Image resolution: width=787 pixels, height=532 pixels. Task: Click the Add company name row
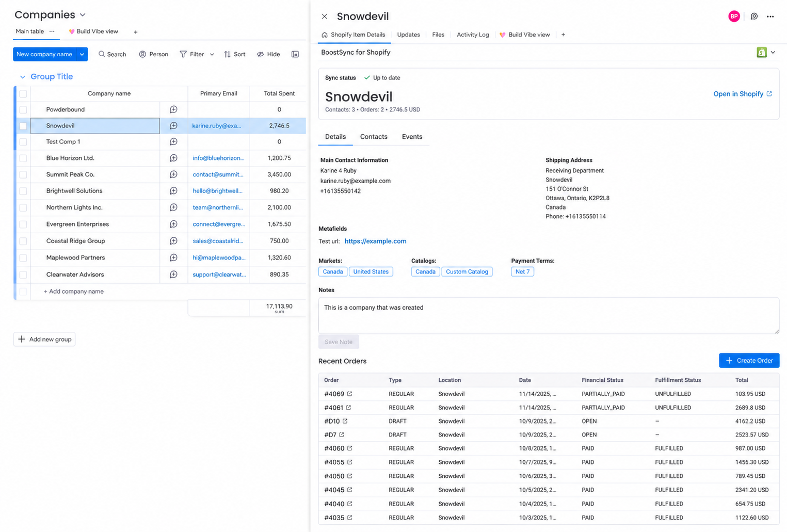point(73,292)
